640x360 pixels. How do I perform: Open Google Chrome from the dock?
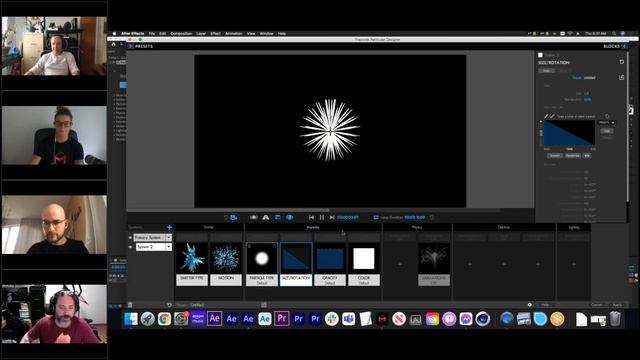click(164, 319)
